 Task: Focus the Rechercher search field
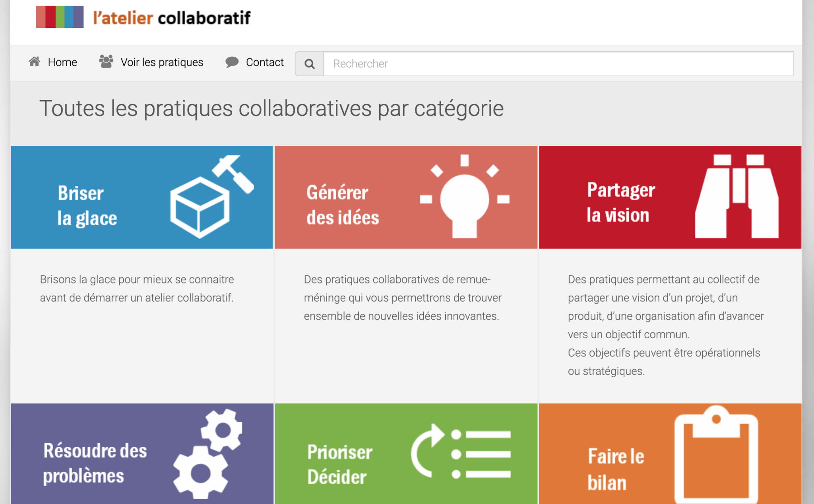pyautogui.click(x=559, y=64)
